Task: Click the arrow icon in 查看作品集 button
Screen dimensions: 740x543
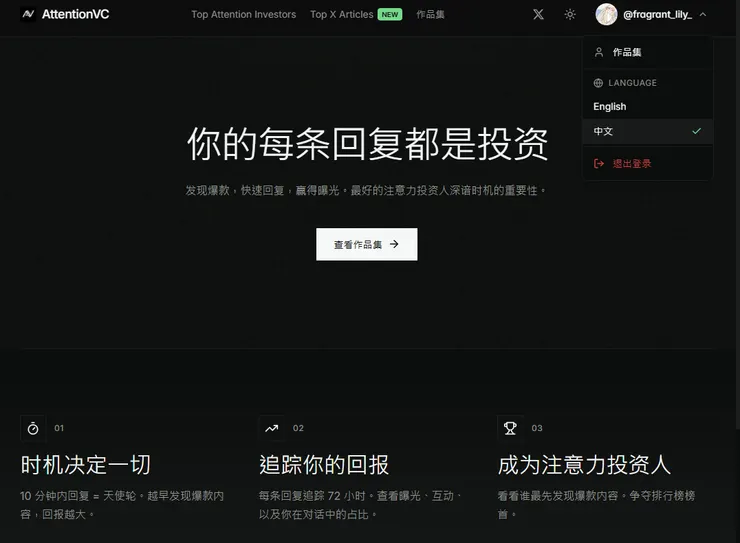Action: click(x=394, y=244)
